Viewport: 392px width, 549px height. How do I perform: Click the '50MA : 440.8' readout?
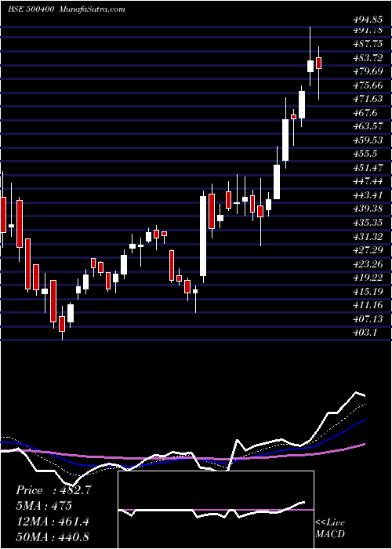click(53, 537)
